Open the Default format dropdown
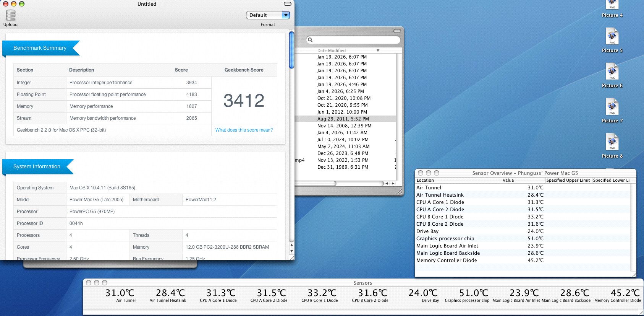The width and height of the screenshot is (644, 316). click(268, 15)
